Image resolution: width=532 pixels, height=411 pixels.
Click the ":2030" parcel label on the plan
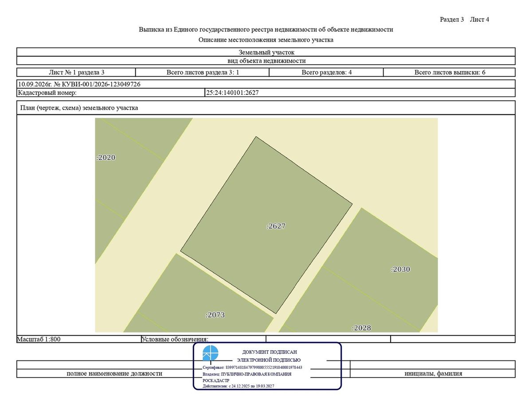401,269
